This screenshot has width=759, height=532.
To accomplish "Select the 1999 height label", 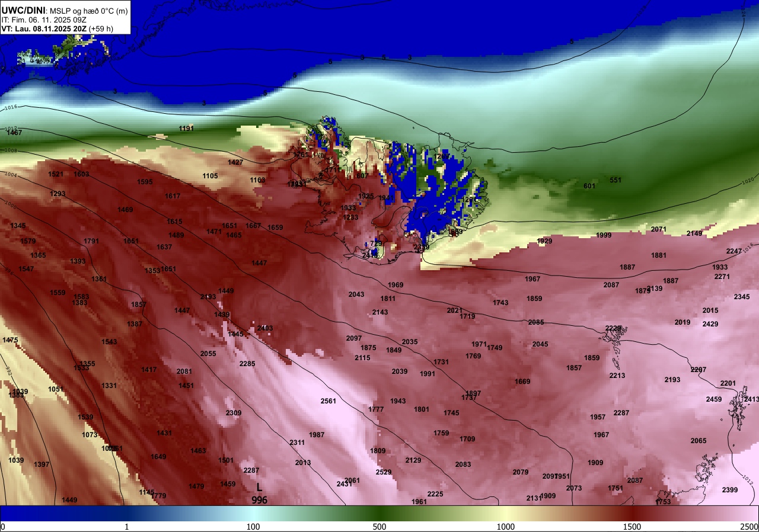I will click(x=604, y=235).
